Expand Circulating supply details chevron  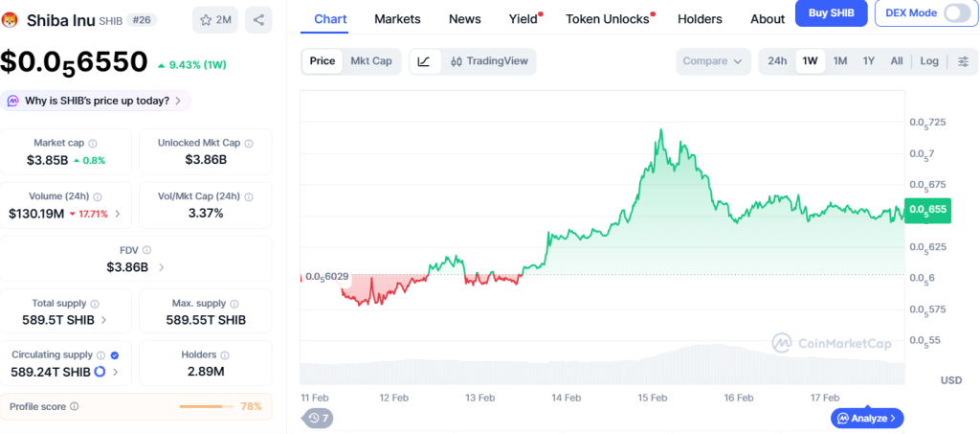pos(116,372)
